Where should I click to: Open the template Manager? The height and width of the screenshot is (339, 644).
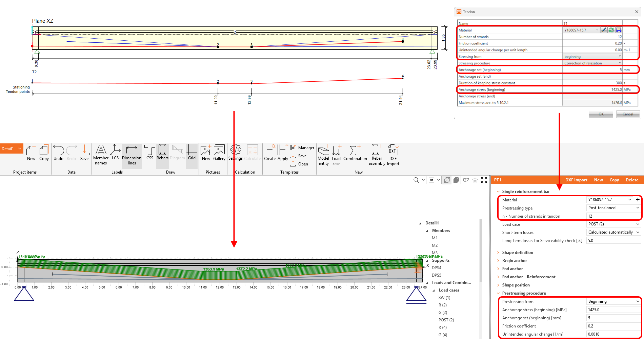(x=306, y=148)
